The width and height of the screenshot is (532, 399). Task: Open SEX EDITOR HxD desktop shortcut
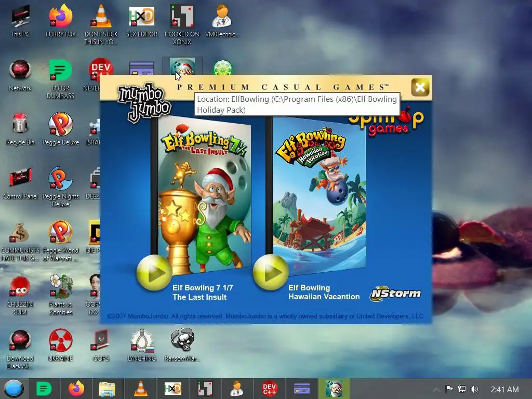tap(142, 21)
